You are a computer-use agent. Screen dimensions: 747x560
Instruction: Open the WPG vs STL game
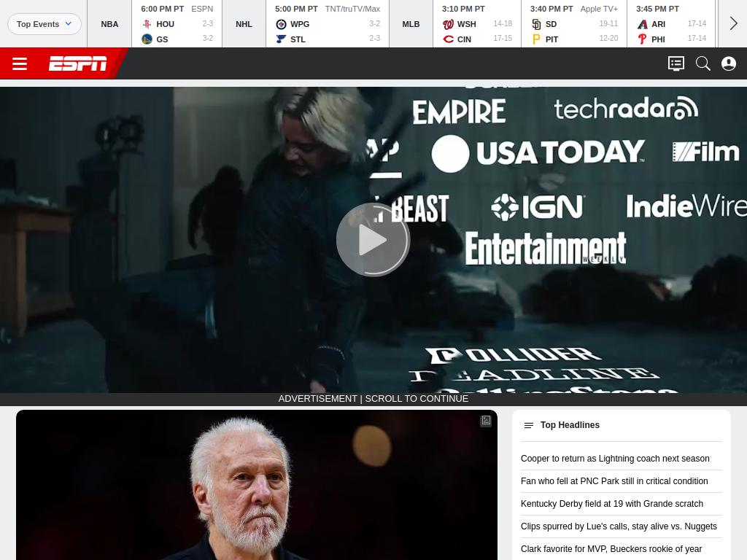[x=328, y=24]
